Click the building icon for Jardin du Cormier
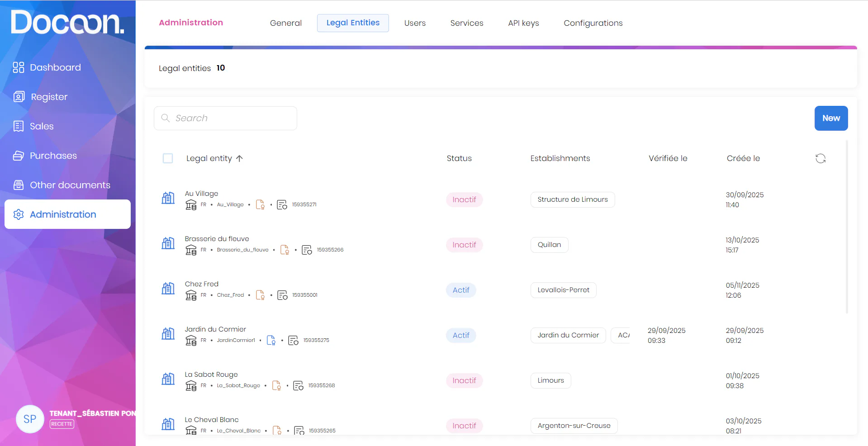 click(x=168, y=333)
